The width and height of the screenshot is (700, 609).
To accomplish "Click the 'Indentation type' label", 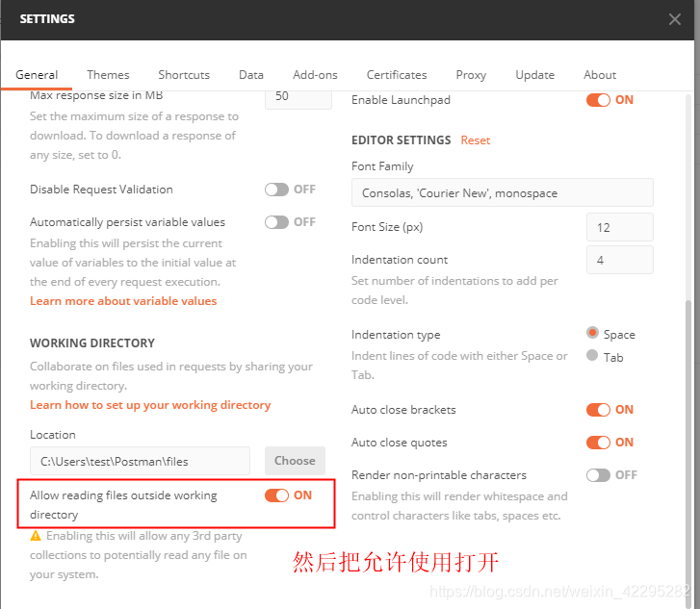I will [396, 335].
